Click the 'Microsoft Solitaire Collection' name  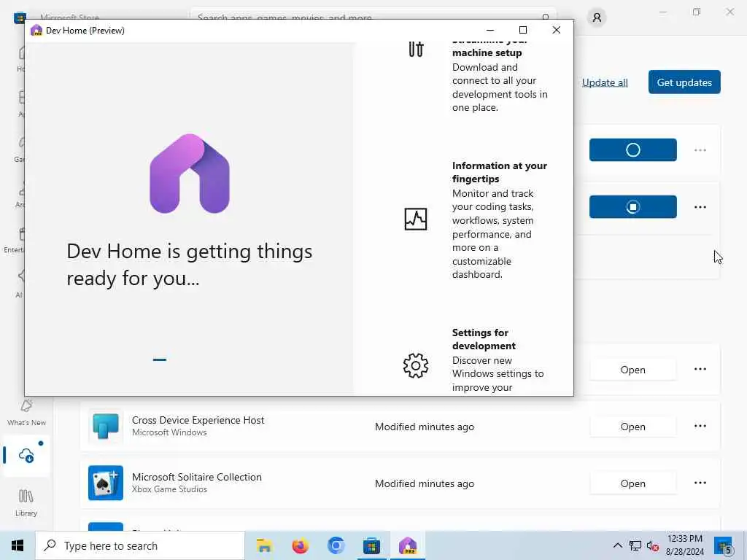coord(197,477)
